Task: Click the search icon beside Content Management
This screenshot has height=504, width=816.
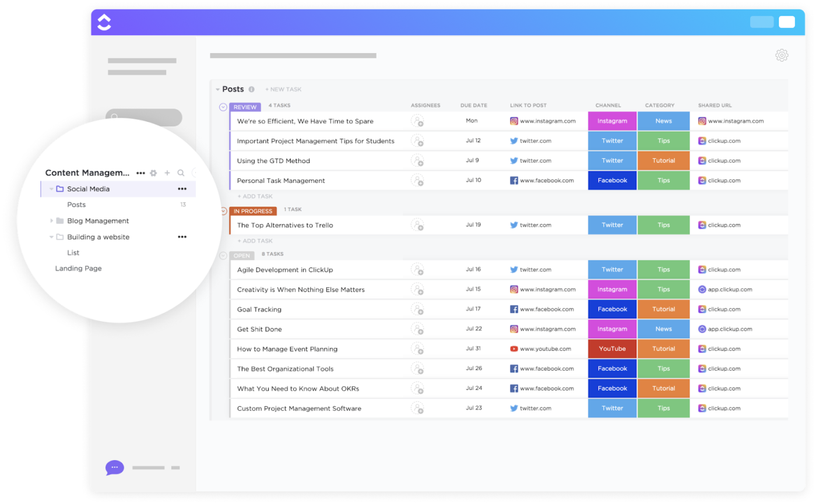Action: (181, 173)
